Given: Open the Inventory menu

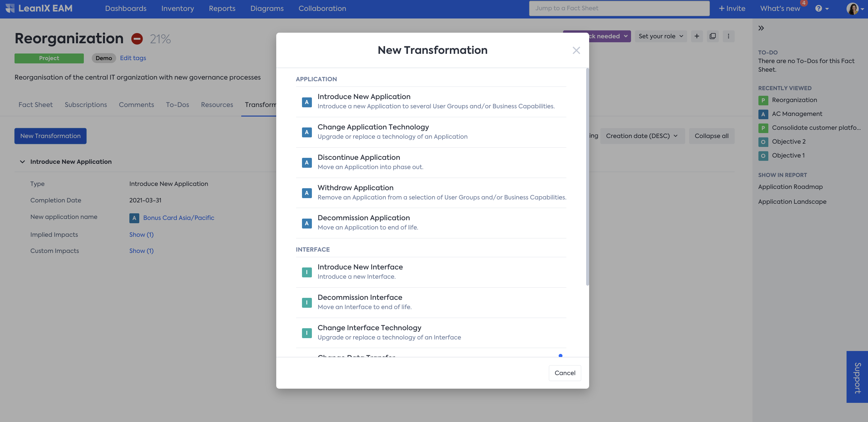Looking at the screenshot, I should tap(177, 9).
